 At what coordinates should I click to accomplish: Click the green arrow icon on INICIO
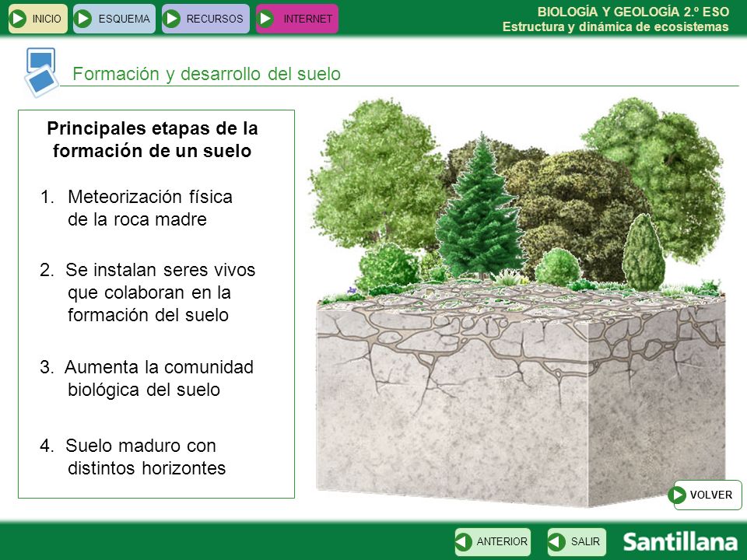[18, 19]
